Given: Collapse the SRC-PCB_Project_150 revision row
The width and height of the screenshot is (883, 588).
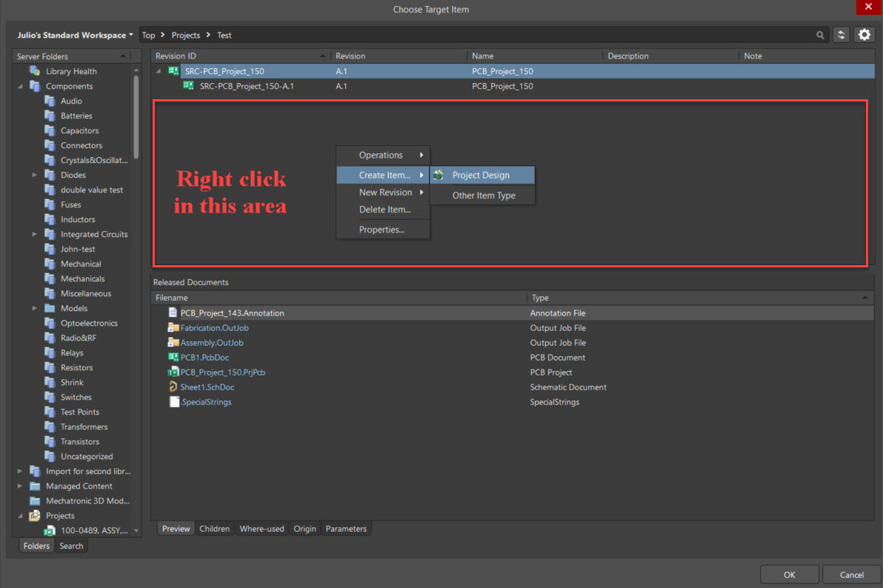Looking at the screenshot, I should tap(159, 71).
